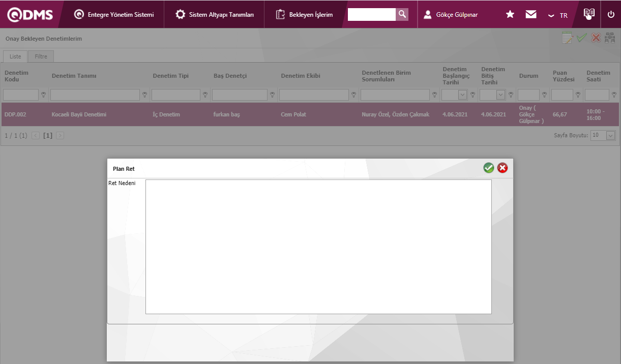
Task: Click Denetim Tanımı filter input
Action: click(95, 95)
